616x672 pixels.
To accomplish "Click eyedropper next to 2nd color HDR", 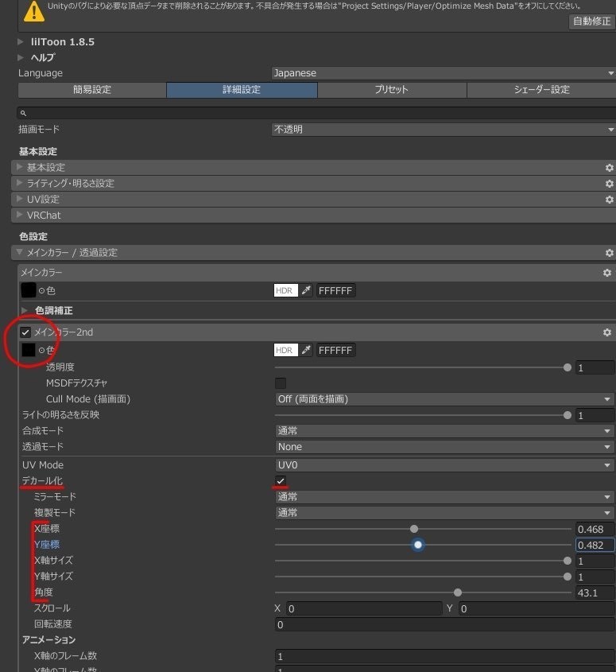I will (306, 350).
